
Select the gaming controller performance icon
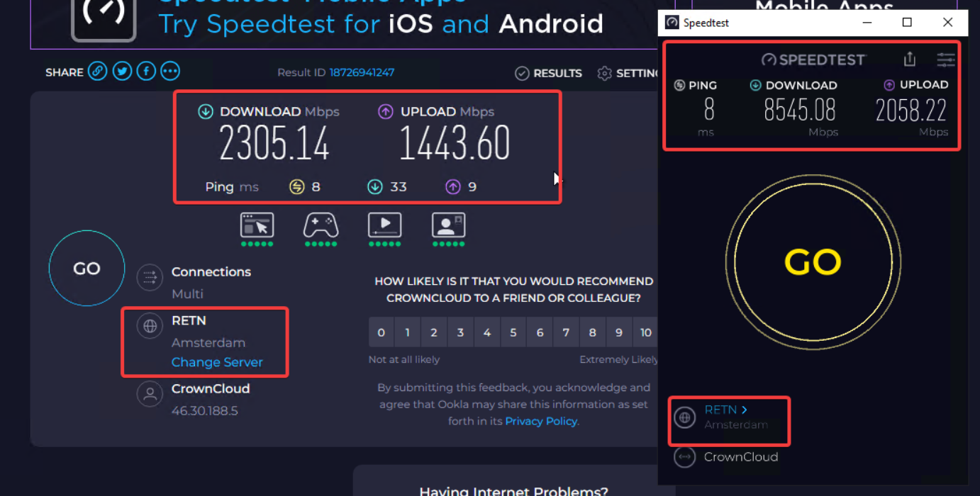[x=321, y=225]
